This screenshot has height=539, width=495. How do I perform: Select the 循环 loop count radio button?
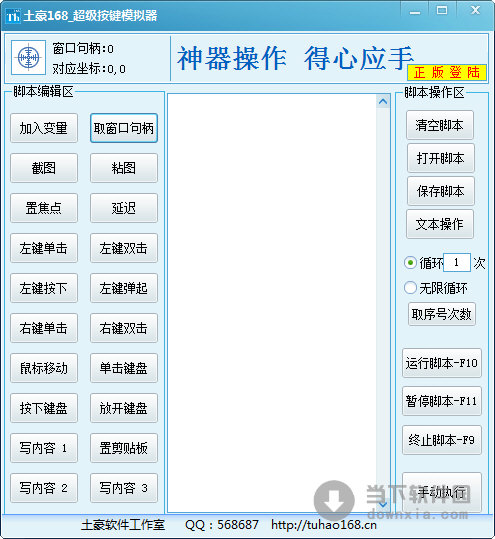click(410, 263)
